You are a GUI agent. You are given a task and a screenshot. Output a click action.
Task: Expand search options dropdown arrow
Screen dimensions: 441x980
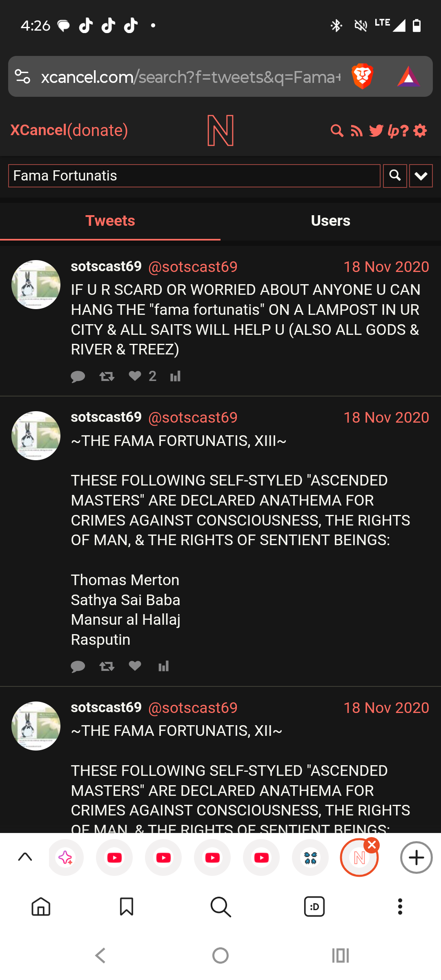(x=421, y=176)
